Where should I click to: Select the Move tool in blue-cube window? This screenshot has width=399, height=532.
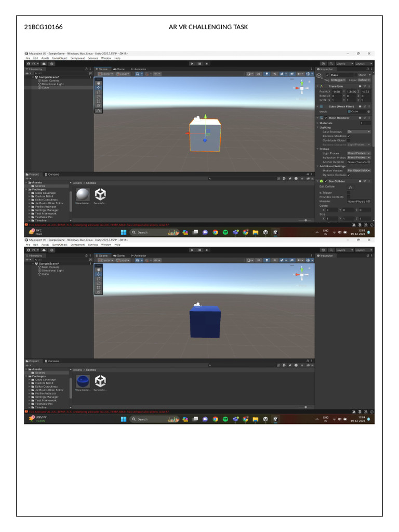point(99,274)
